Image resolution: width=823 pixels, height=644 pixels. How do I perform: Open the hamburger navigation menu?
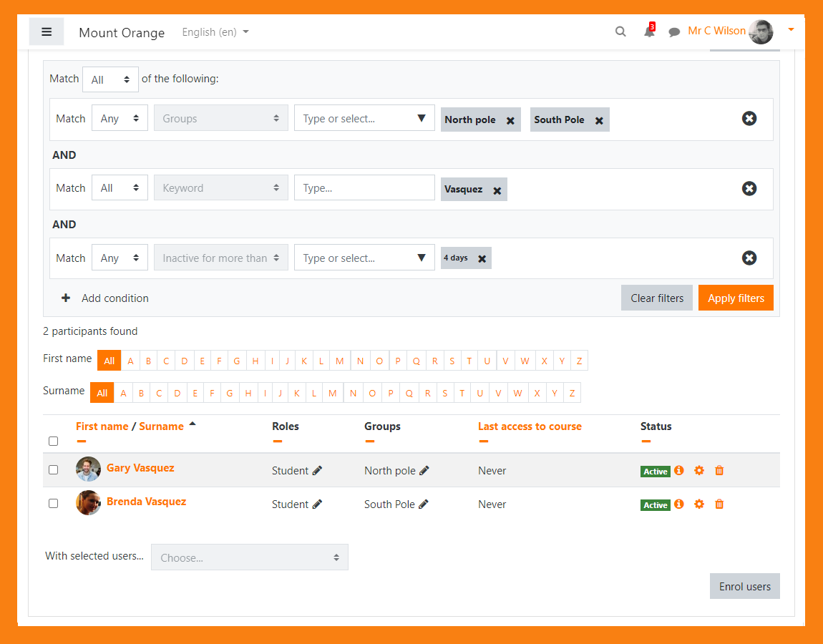point(46,31)
